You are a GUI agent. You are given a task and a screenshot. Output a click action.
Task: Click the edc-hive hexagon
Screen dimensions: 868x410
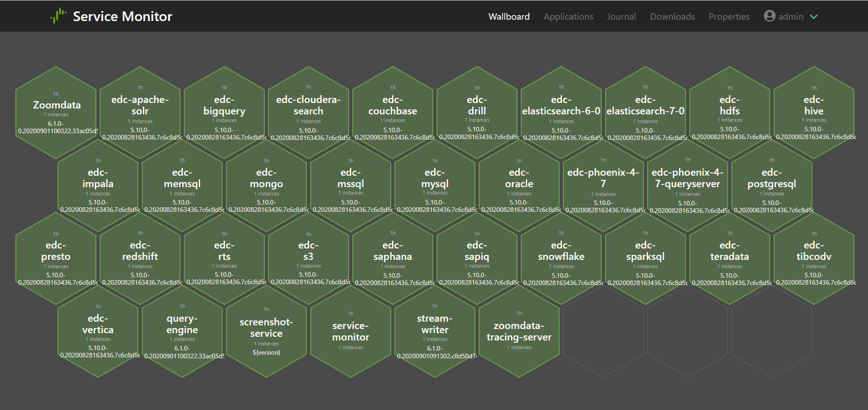pos(814,113)
